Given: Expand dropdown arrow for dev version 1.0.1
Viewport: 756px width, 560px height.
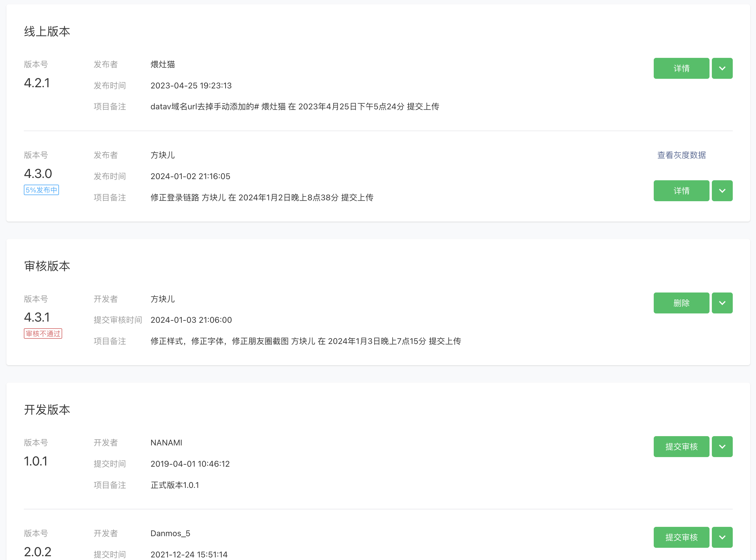Looking at the screenshot, I should pos(722,446).
